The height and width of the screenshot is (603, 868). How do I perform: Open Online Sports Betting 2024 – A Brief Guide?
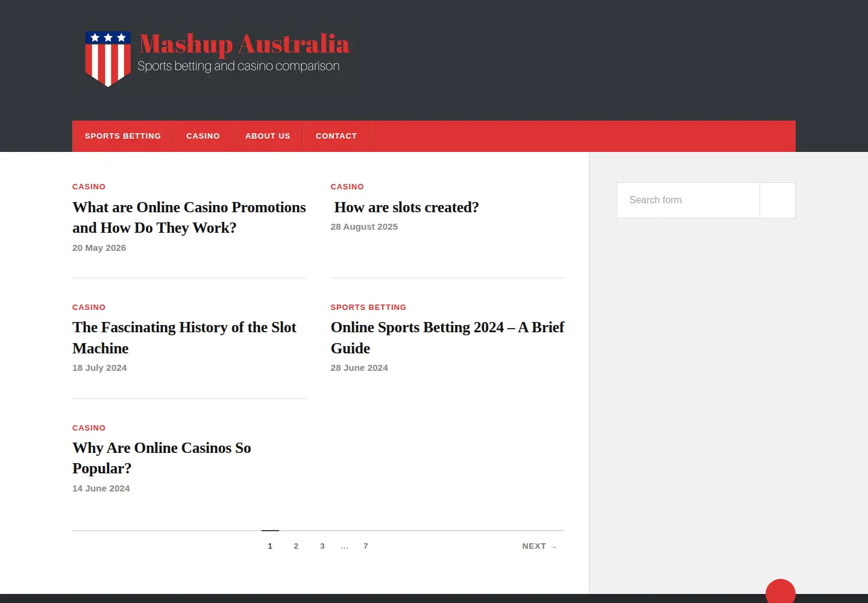pos(447,338)
